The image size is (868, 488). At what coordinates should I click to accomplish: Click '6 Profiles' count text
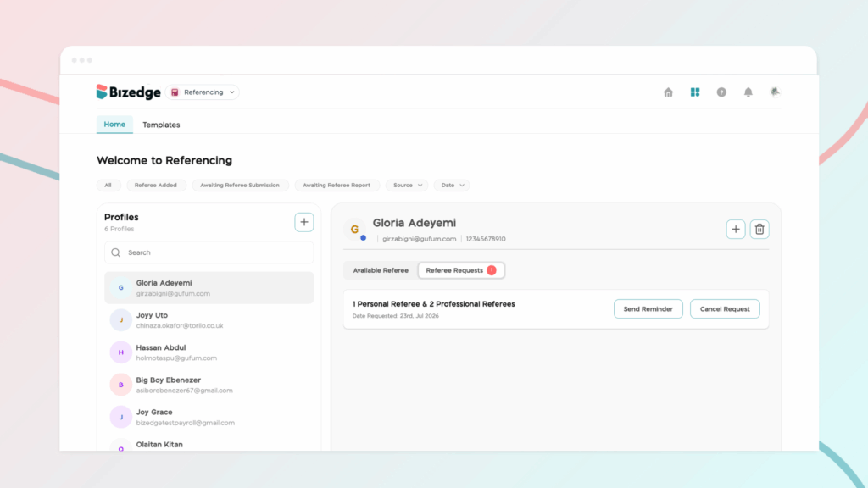[119, 229]
